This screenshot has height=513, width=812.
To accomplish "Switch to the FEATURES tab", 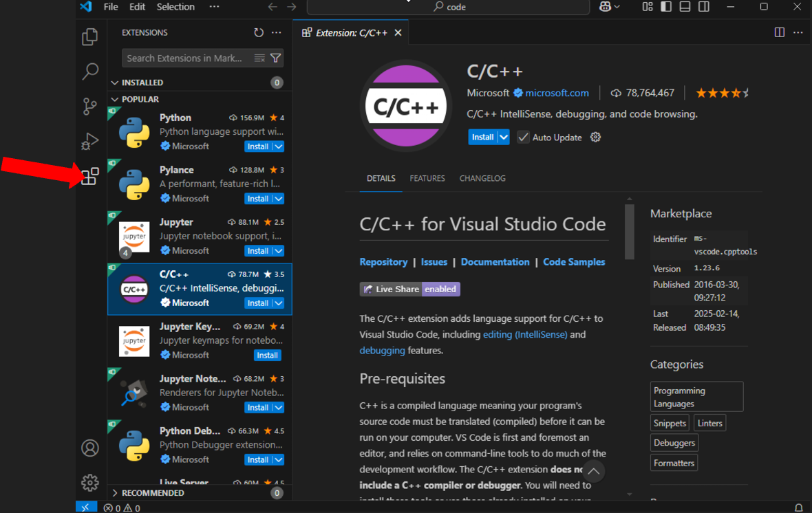I will pos(427,178).
